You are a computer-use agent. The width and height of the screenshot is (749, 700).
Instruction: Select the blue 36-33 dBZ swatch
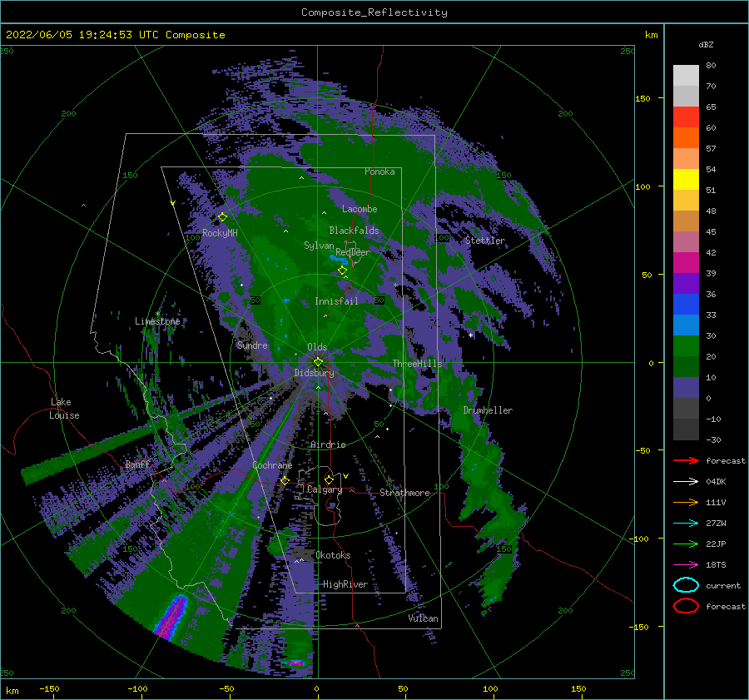tap(686, 305)
